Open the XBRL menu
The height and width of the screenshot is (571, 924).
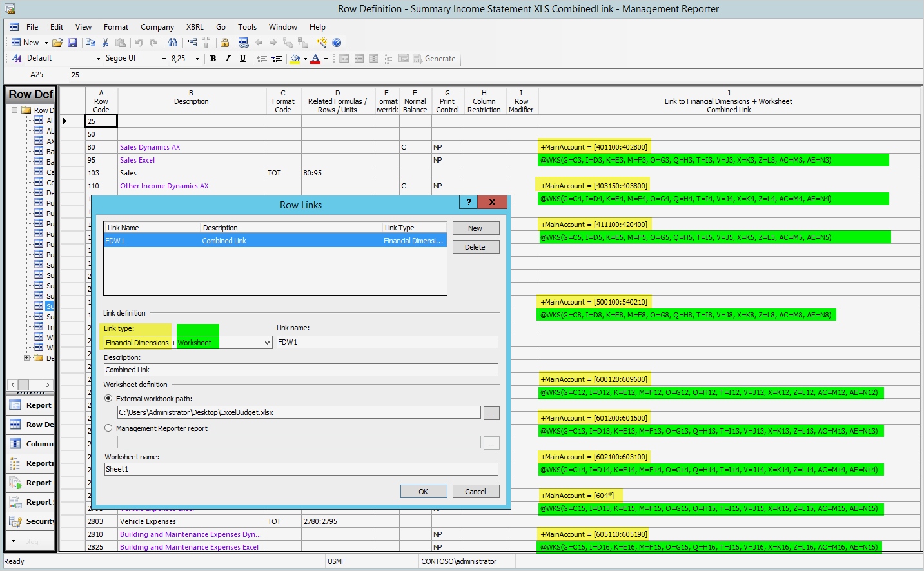[x=195, y=27]
